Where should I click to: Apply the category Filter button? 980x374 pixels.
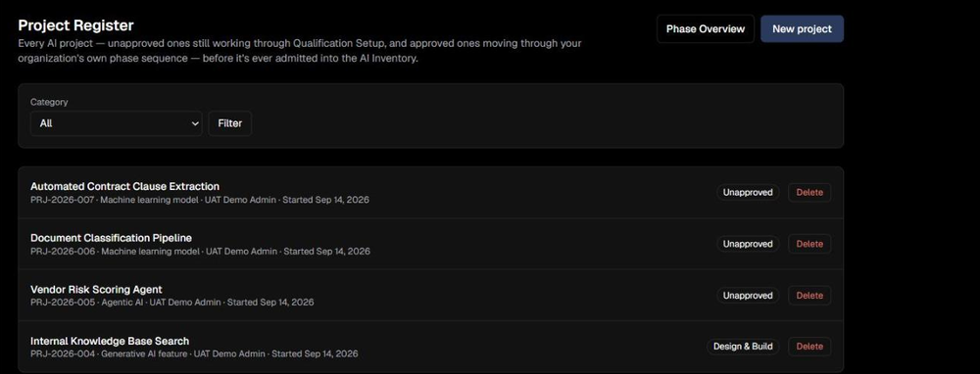click(x=230, y=123)
